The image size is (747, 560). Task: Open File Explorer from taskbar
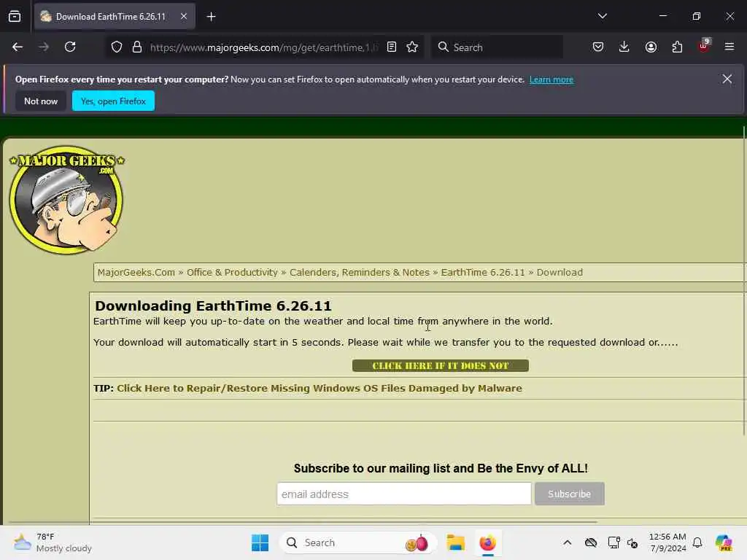click(455, 542)
